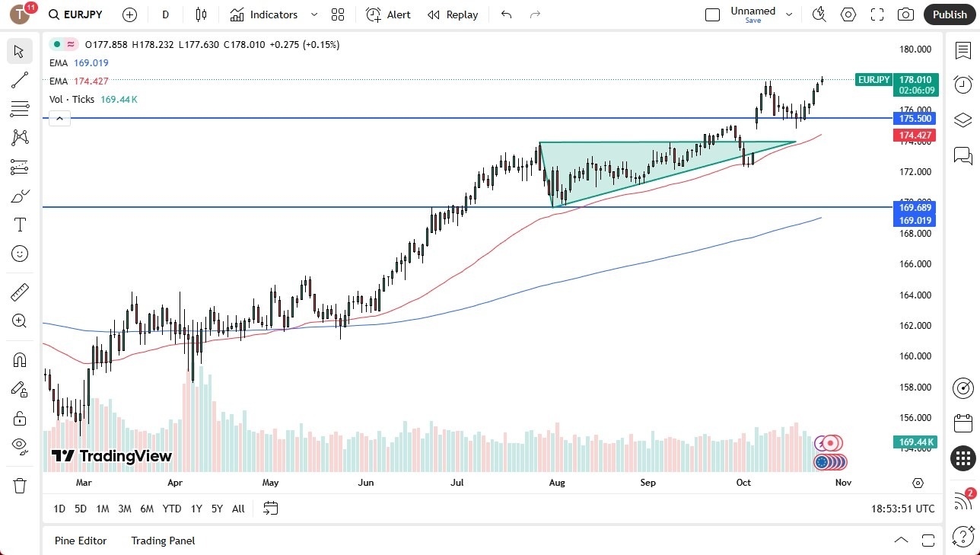The height and width of the screenshot is (555, 980).
Task: Take a chart snapshot with the camera
Action: pyautogui.click(x=905, y=14)
